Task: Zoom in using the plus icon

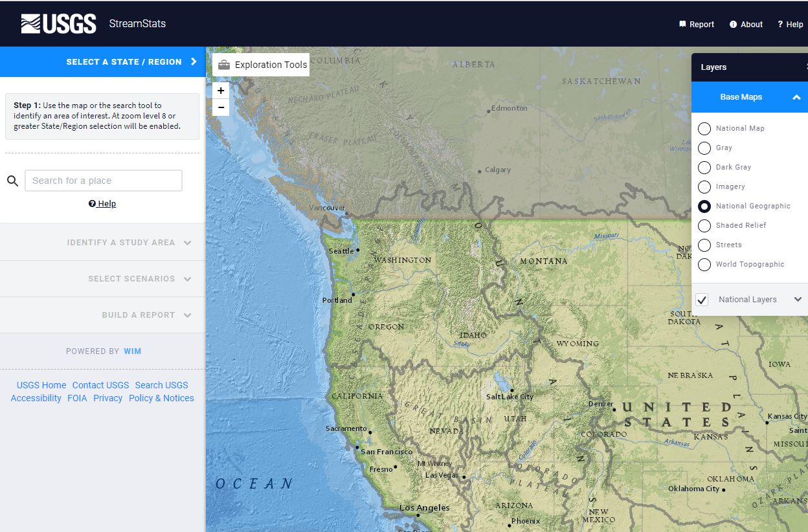Action: (x=220, y=91)
